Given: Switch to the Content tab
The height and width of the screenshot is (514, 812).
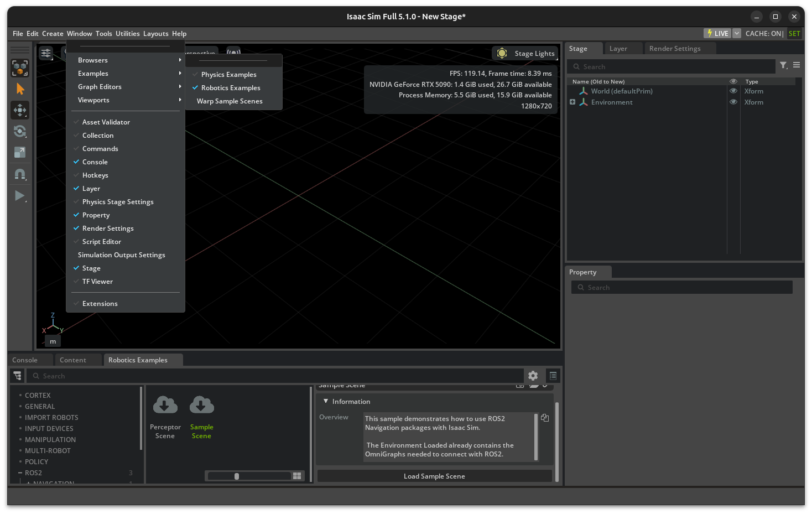Looking at the screenshot, I should (x=73, y=360).
